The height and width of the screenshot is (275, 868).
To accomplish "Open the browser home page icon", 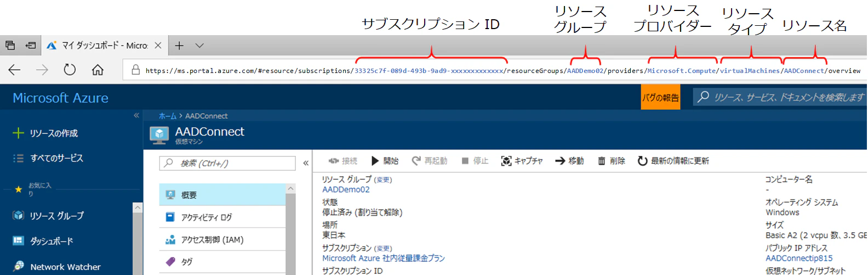I will click(x=98, y=70).
